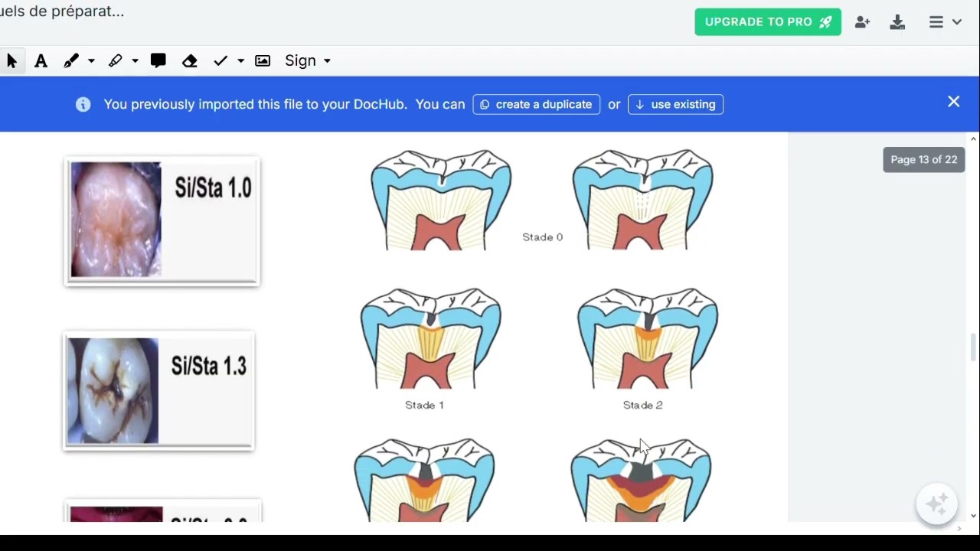Select the pointer arrow tool
The image size is (980, 551).
11,61
